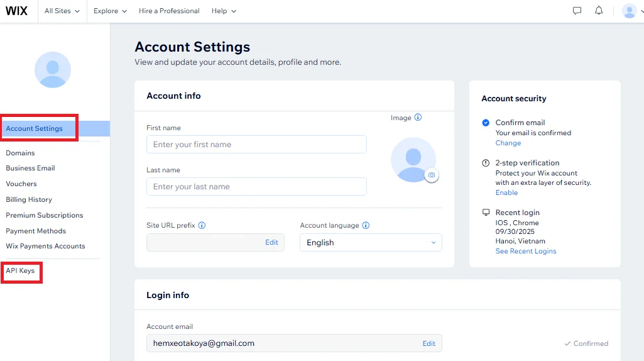Click Edit for Site URL prefix
Viewport: 644px width, 361px height.
[x=271, y=243]
